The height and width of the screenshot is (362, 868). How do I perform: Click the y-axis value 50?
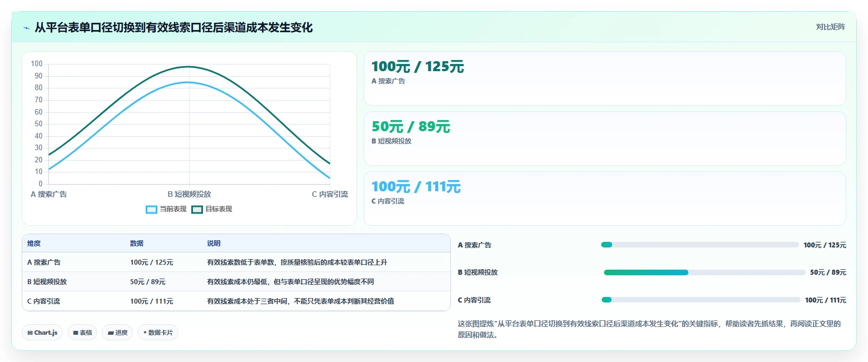(38, 124)
